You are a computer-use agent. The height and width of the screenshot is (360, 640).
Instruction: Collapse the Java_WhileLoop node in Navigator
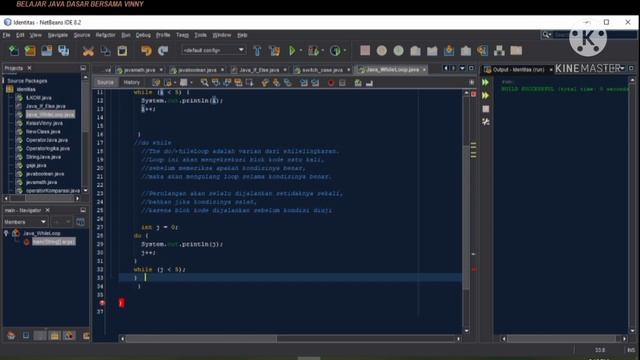click(6, 233)
